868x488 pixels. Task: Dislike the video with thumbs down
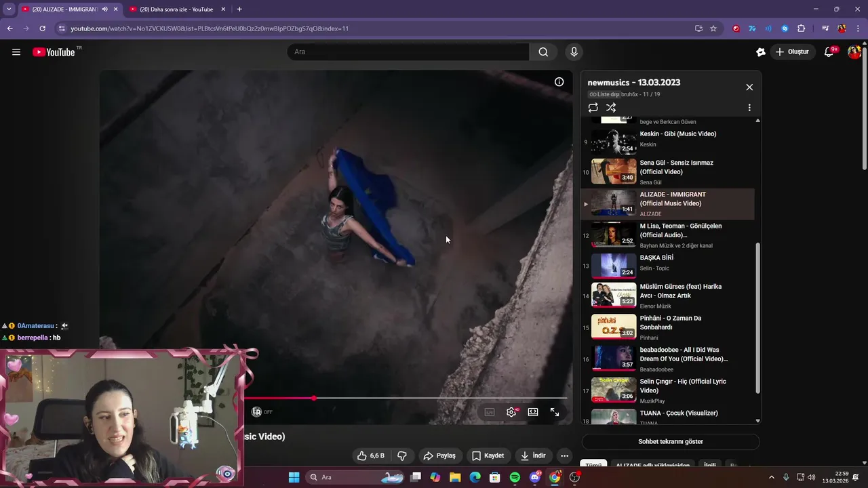coord(402,455)
